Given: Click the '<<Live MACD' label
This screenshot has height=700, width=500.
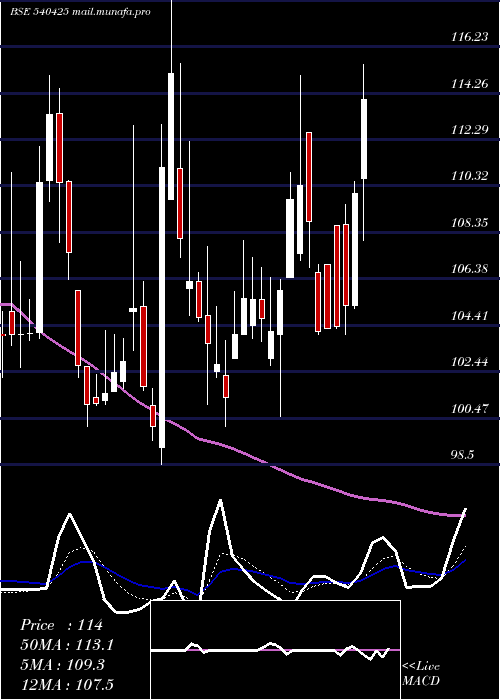Looking at the screenshot, I should click(421, 674).
